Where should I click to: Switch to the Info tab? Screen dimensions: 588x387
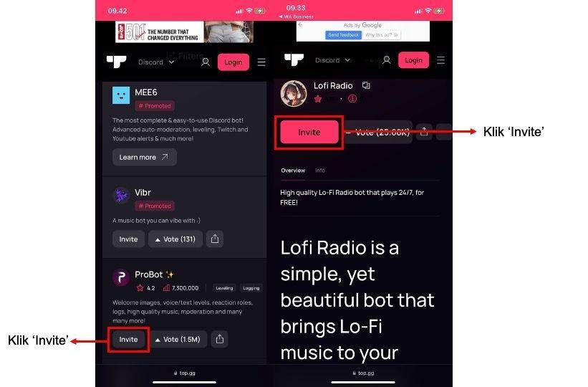(x=320, y=171)
